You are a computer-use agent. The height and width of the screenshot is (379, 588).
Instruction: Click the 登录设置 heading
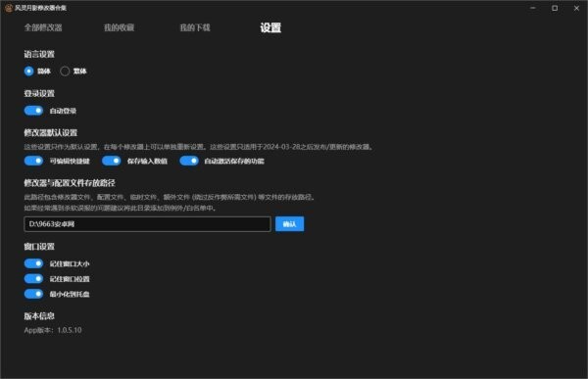pyautogui.click(x=39, y=93)
